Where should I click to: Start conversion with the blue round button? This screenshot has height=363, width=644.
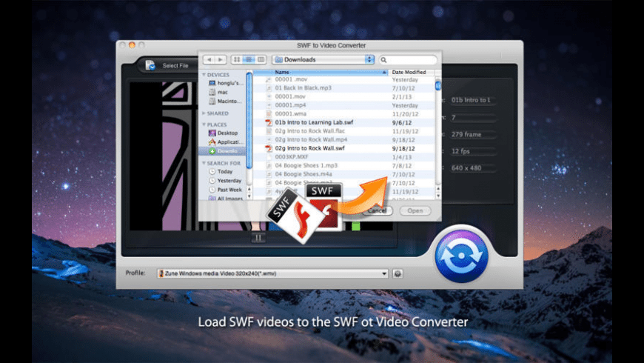tap(461, 256)
